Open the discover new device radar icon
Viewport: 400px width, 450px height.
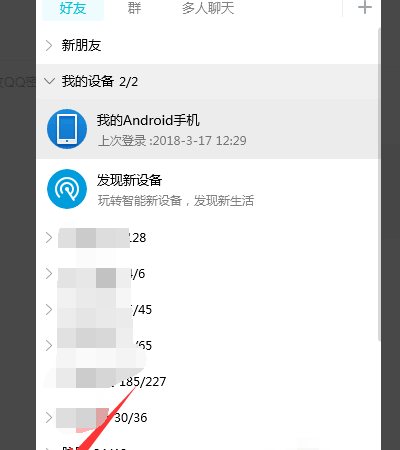click(x=67, y=189)
